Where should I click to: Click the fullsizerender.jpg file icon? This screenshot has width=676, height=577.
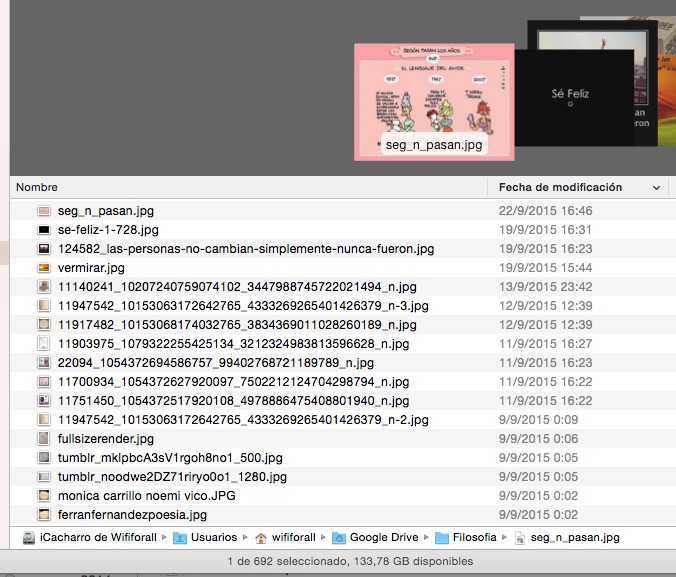[44, 438]
